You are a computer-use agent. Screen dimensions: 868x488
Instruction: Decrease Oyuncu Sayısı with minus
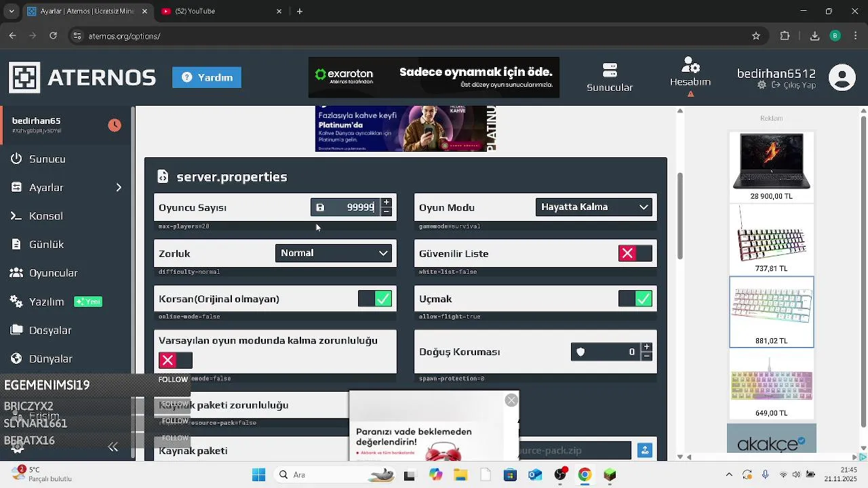click(386, 211)
